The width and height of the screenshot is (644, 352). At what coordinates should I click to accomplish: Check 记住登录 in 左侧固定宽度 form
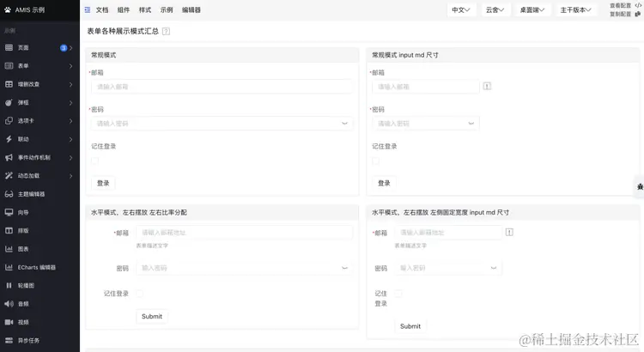398,294
